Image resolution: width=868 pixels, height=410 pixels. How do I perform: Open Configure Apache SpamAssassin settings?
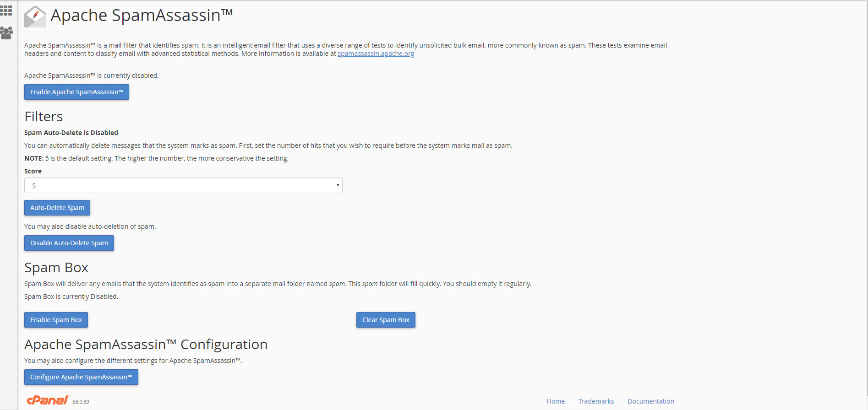(x=81, y=377)
